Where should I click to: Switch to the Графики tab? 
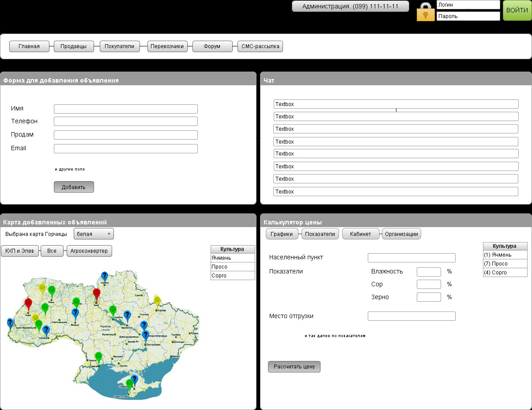(x=282, y=234)
